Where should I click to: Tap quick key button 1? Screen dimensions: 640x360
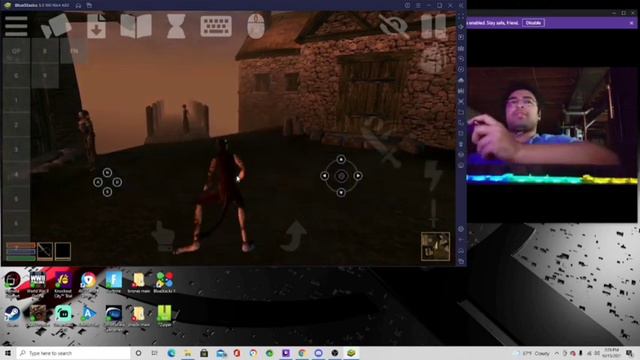[x=16, y=100]
